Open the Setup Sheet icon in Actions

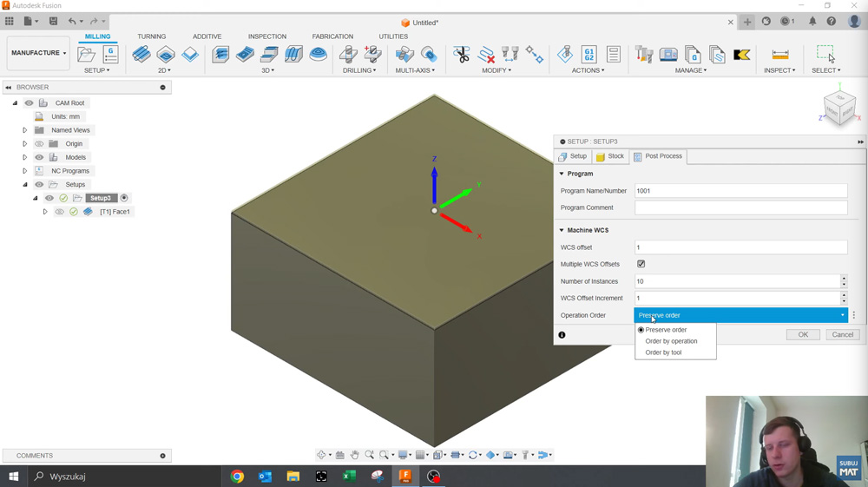[614, 55]
